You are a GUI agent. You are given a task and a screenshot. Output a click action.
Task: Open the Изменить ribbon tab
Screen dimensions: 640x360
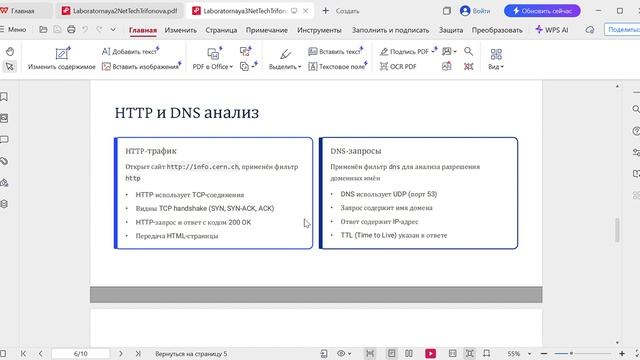(x=180, y=30)
